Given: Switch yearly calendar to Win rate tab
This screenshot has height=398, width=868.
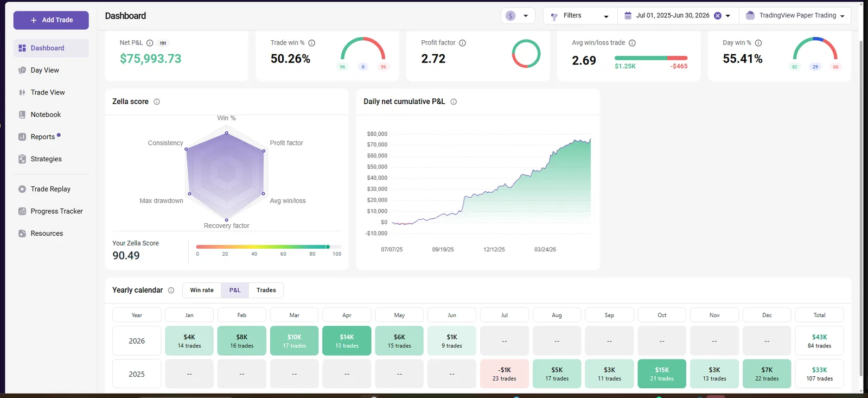Looking at the screenshot, I should point(202,290).
